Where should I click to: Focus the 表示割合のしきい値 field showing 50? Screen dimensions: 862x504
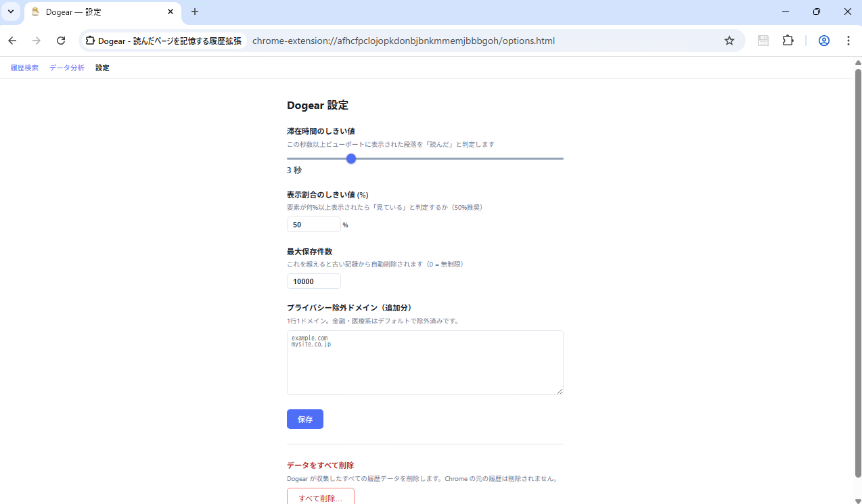[x=314, y=225]
